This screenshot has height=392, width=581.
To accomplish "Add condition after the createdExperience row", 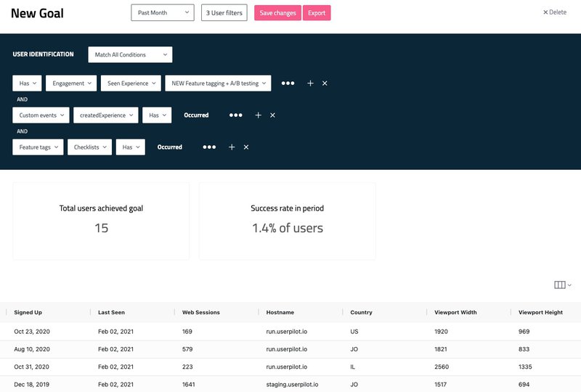I will pos(259,115).
